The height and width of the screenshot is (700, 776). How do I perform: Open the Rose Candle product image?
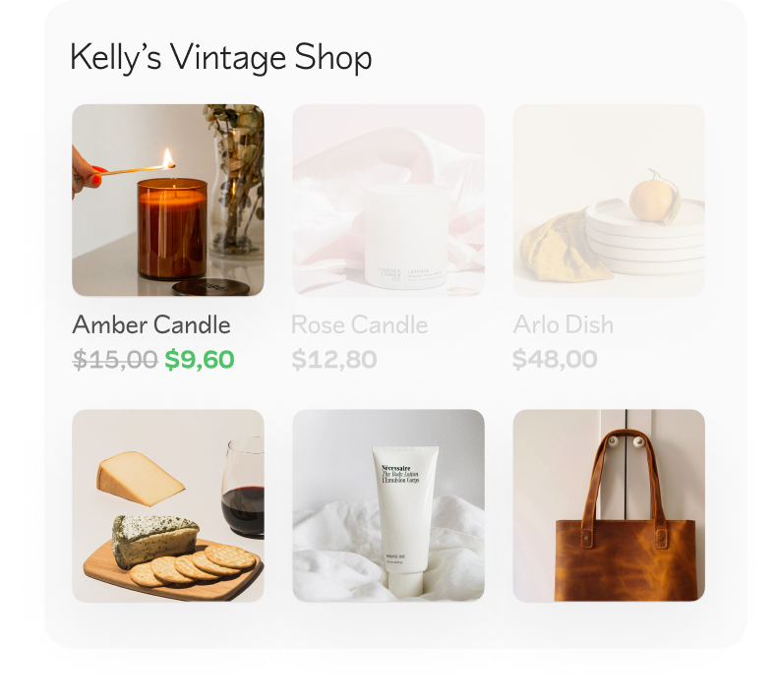point(388,201)
